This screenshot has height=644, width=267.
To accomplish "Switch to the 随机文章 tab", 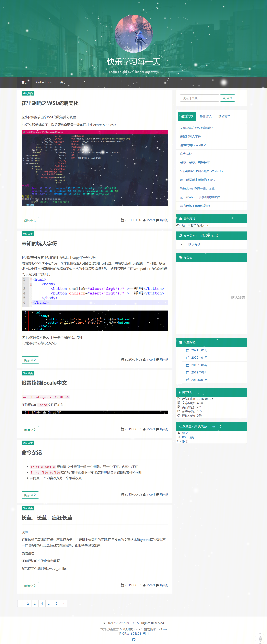I will [224, 117].
